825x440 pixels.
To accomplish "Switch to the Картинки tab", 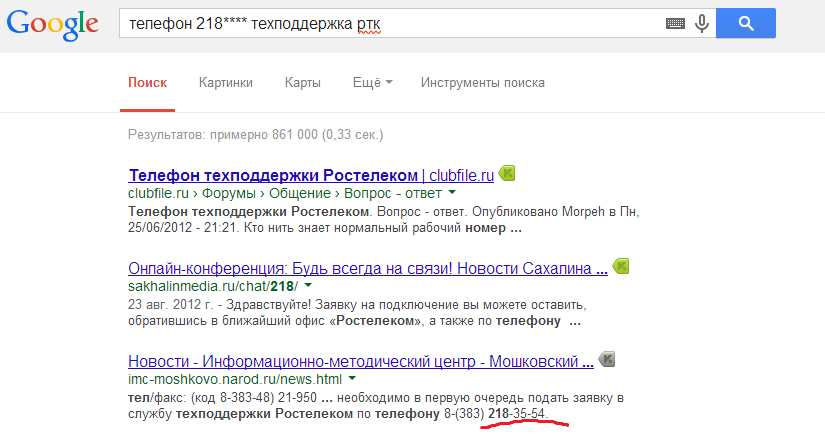I will pos(226,83).
